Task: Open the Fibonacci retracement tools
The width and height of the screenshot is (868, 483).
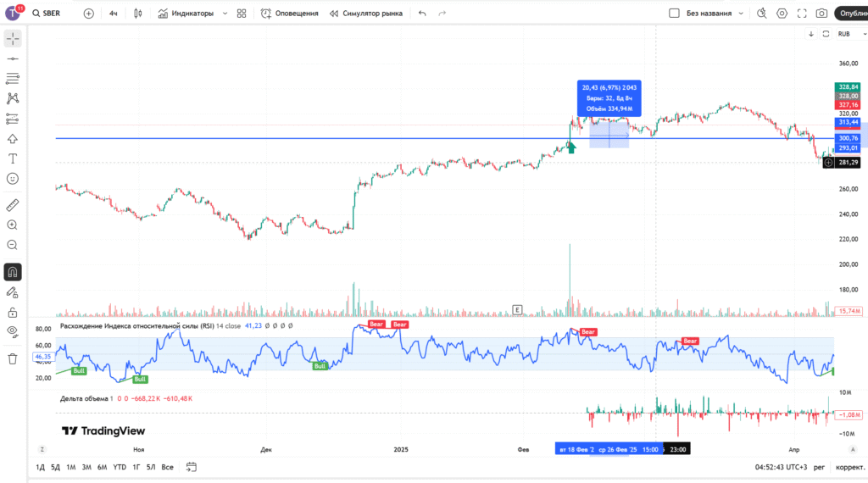Action: coord(13,79)
